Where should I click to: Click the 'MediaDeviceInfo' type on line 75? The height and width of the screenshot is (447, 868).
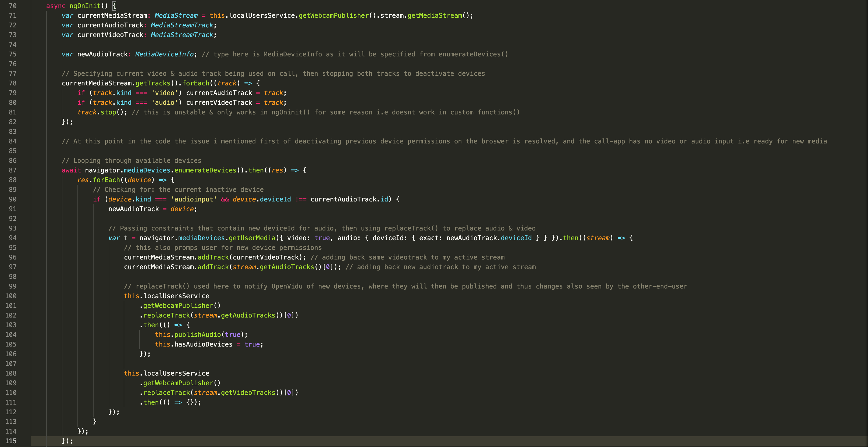coord(165,54)
